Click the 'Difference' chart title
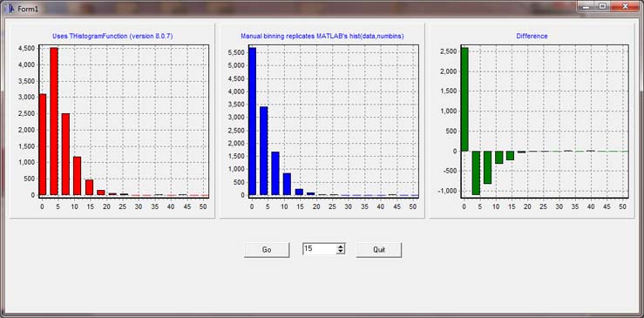644x318 pixels. (x=532, y=36)
